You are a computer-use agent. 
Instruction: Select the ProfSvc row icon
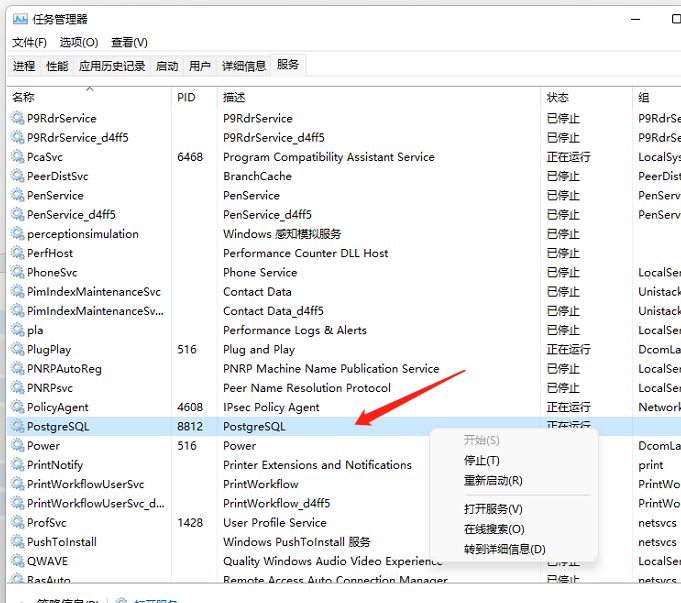coord(17,523)
